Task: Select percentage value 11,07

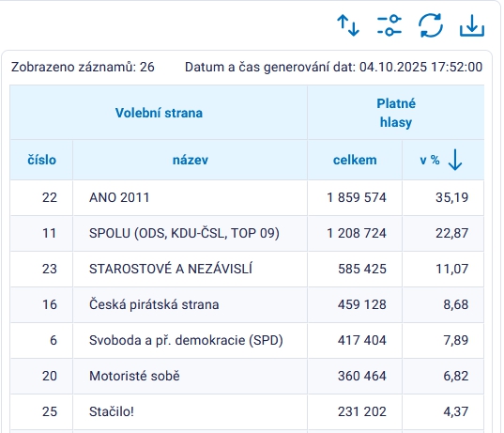Action: click(x=452, y=269)
